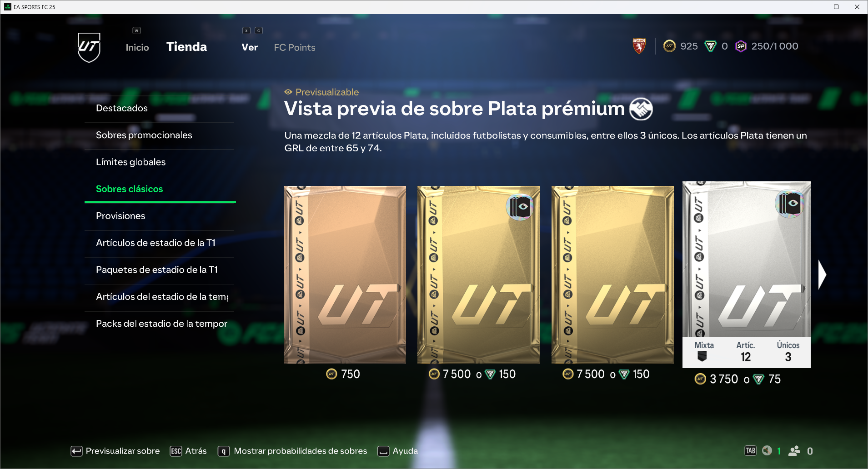868x469 pixels.
Task: Click Previsualizar sobre button
Action: [x=115, y=451]
